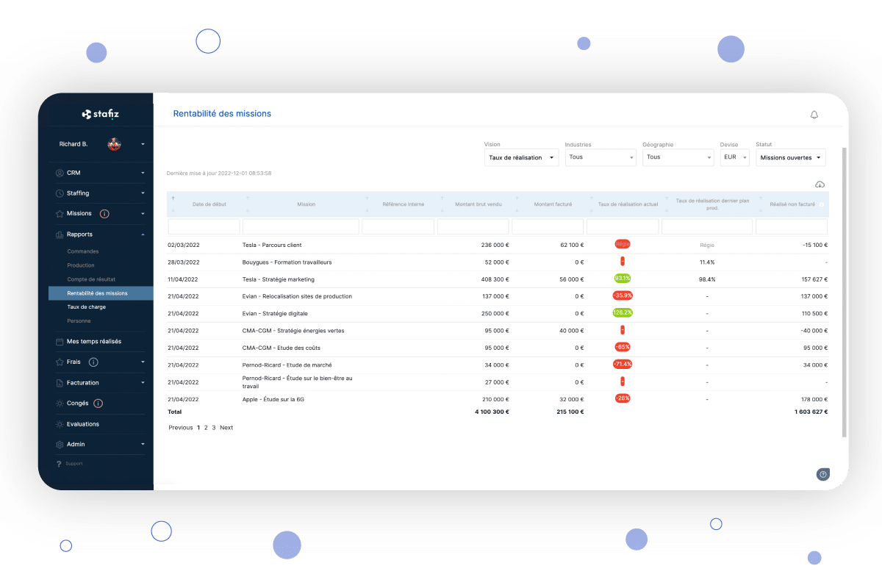Expand the CRM menu arrow
The width and height of the screenshot is (882, 588).
[x=143, y=173]
